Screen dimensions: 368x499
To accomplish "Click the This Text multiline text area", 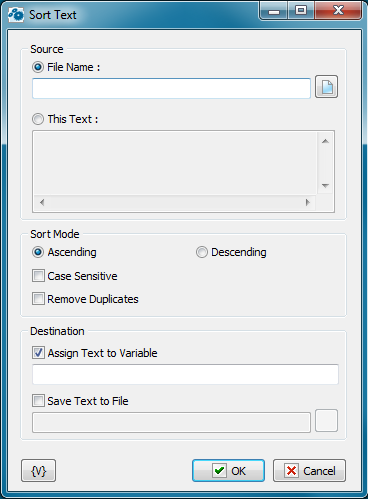I will pyautogui.click(x=175, y=163).
